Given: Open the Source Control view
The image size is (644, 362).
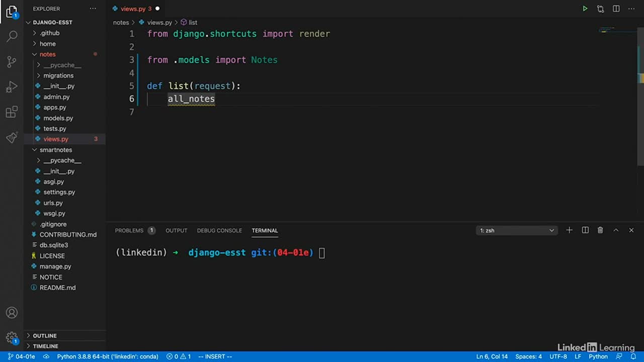Looking at the screenshot, I should [12, 61].
